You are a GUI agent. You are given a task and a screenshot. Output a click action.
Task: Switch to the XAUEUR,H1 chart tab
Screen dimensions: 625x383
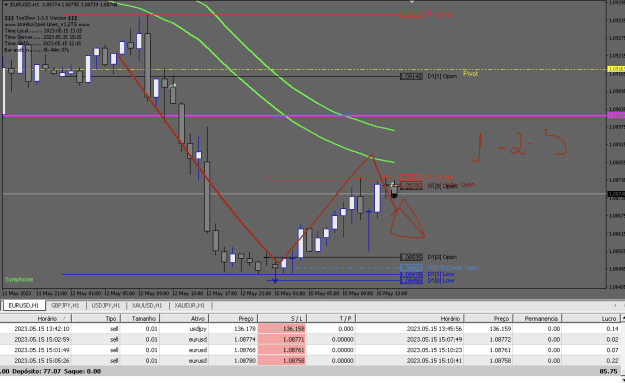[189, 306]
